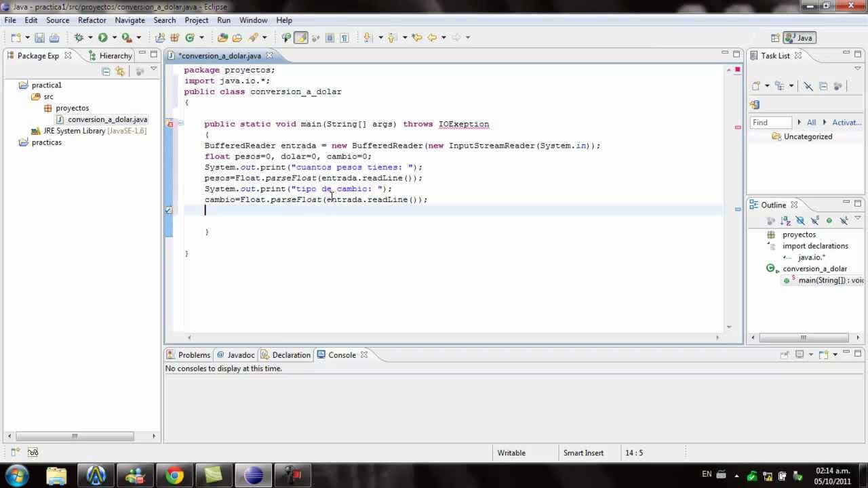
Task: Toggle Link with Editor in Package Explorer
Action: [120, 71]
